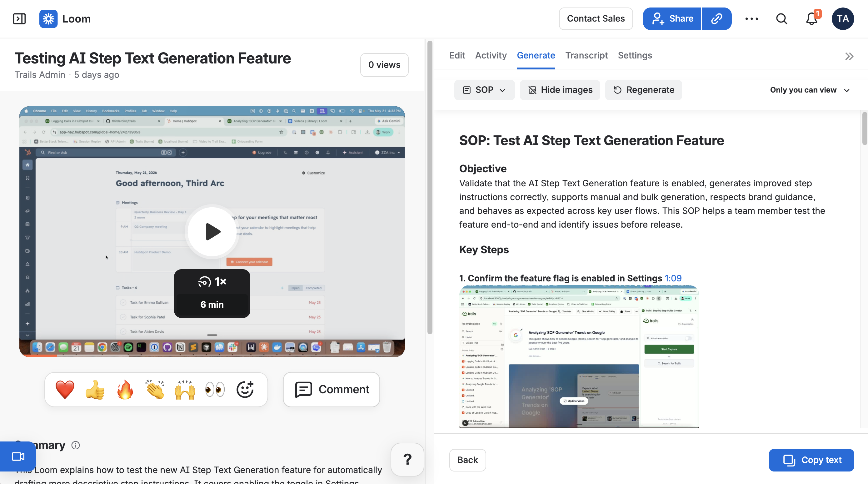
Task: Select the Generate tab
Action: (x=536, y=55)
